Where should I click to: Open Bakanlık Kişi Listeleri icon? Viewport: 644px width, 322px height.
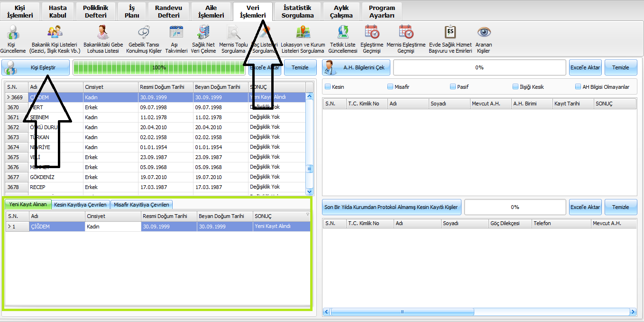click(55, 33)
